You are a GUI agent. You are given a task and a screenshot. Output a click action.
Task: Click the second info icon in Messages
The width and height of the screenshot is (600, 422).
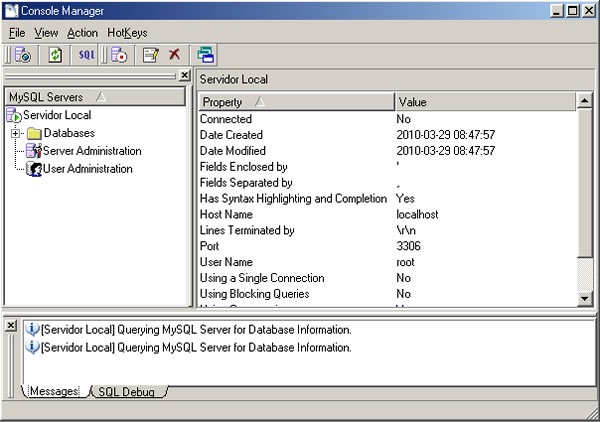click(32, 347)
